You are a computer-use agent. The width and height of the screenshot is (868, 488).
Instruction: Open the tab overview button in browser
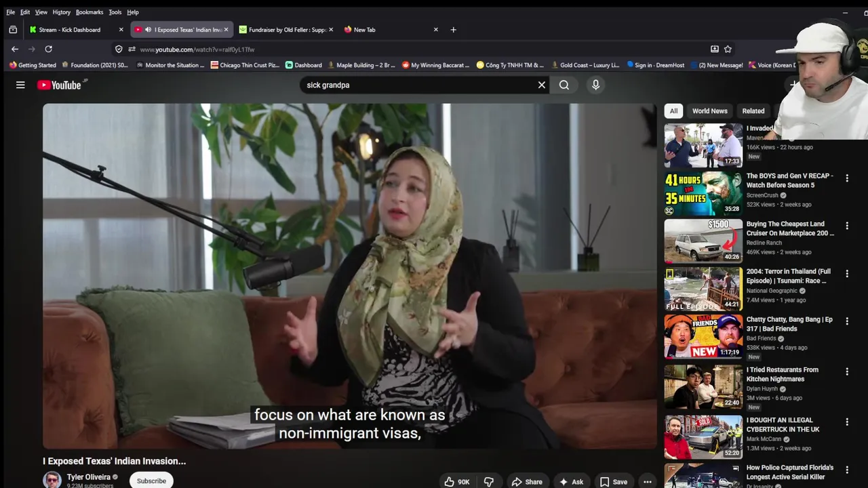click(x=13, y=29)
